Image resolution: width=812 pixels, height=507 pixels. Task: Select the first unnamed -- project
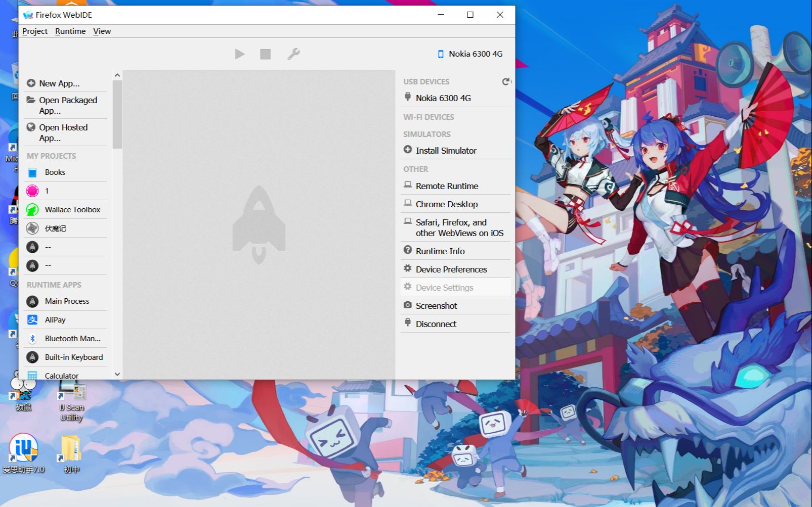click(65, 247)
